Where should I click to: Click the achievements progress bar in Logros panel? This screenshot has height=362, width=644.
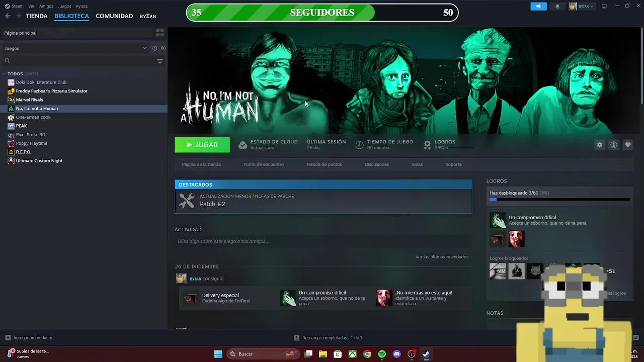(559, 200)
